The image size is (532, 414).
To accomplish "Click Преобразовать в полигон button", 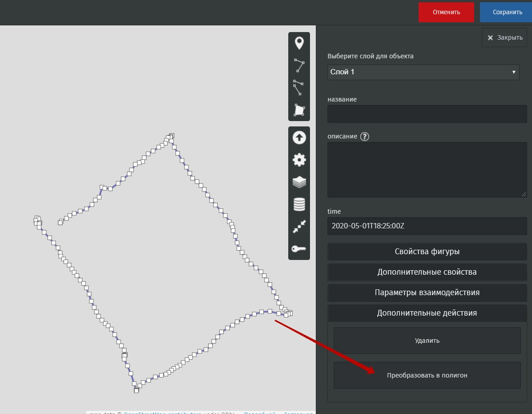I will [x=427, y=375].
